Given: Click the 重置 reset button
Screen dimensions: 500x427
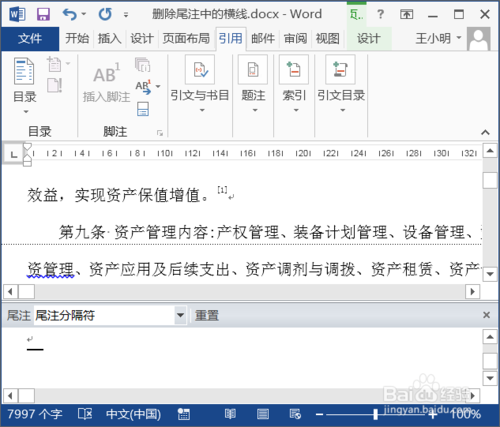Looking at the screenshot, I should click(207, 315).
